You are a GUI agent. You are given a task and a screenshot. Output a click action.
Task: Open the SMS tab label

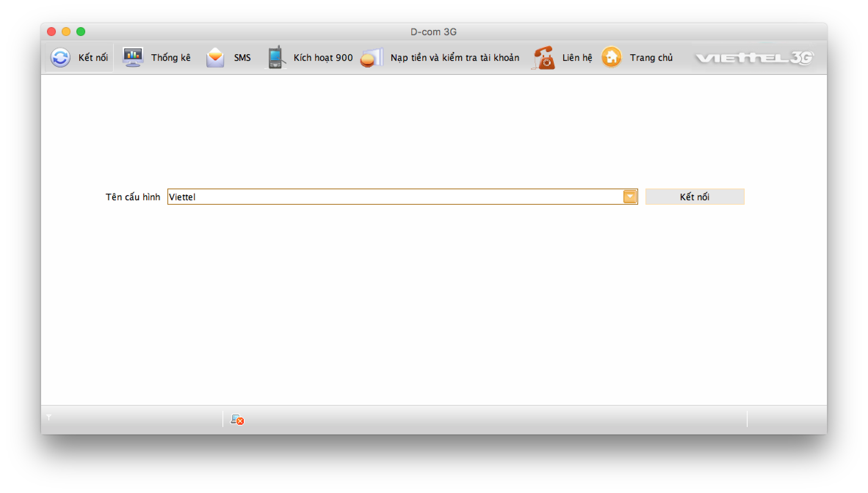coord(242,58)
